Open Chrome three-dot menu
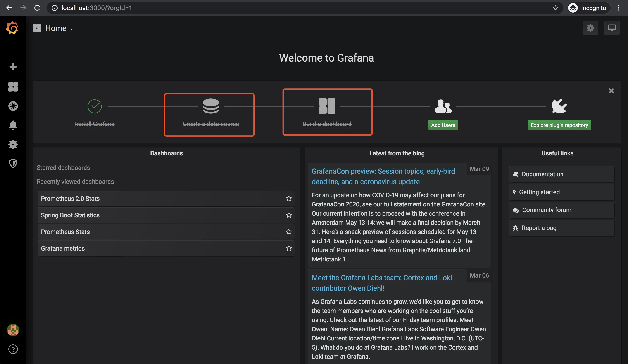The height and width of the screenshot is (364, 628). click(x=619, y=8)
